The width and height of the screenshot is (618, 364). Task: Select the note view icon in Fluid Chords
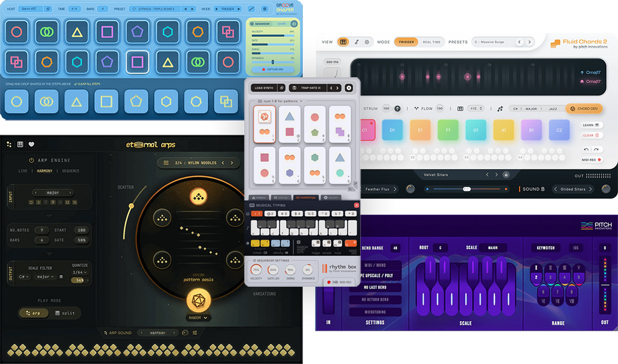356,42
